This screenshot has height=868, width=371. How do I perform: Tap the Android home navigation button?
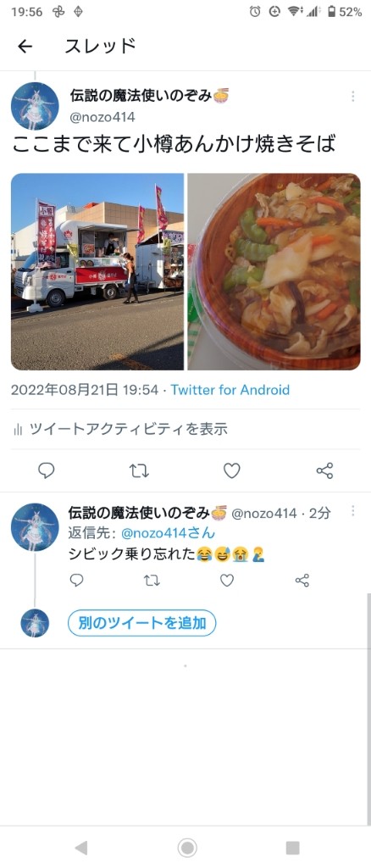[187, 847]
